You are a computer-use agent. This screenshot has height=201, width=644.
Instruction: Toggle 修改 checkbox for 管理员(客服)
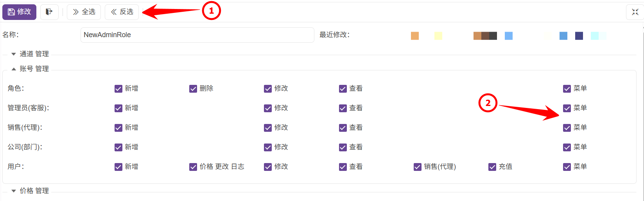coord(268,108)
